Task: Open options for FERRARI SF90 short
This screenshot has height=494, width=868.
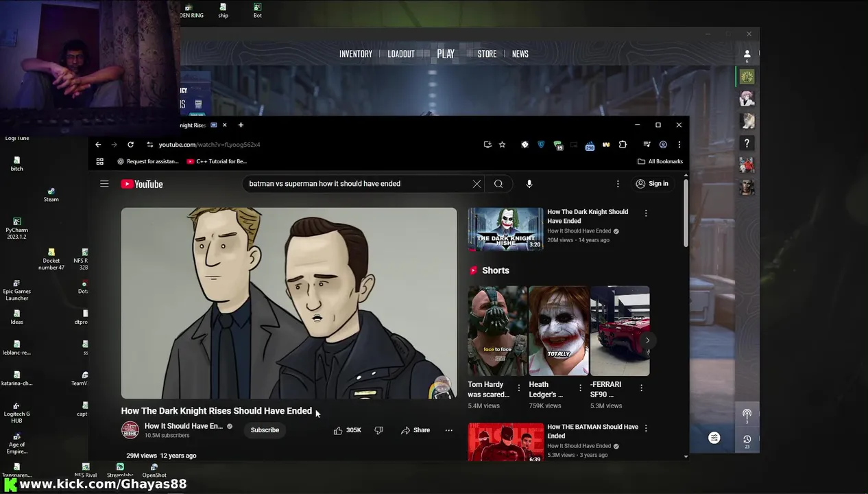Action: (641, 388)
